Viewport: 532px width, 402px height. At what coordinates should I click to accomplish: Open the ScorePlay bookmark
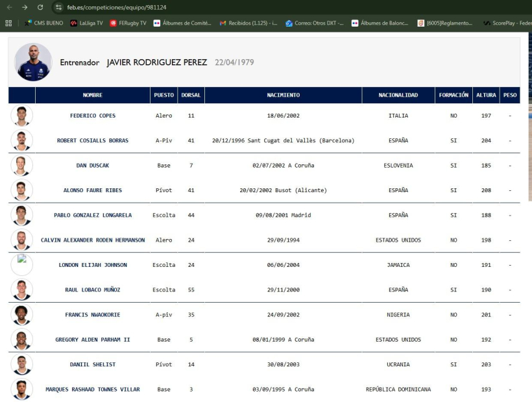pos(507,23)
